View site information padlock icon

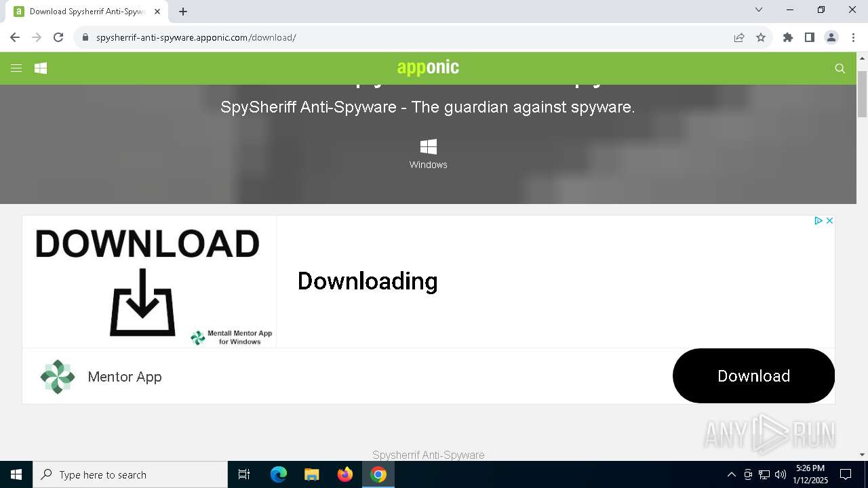(85, 37)
